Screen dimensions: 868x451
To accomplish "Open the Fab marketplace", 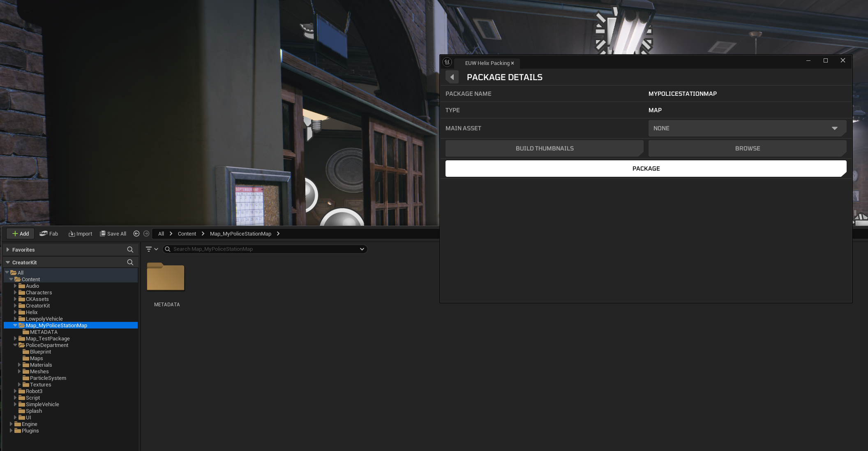I will click(x=49, y=234).
